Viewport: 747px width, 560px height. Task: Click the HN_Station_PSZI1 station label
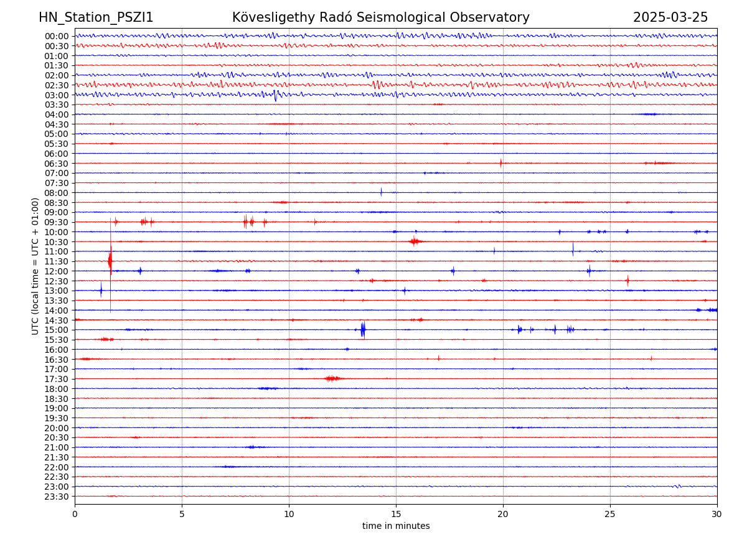(x=96, y=17)
